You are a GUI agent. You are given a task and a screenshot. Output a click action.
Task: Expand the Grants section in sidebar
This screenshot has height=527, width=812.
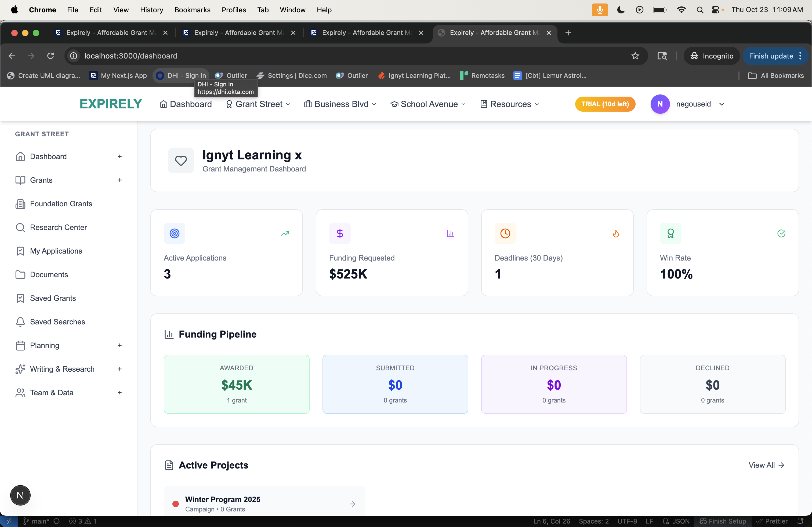(119, 180)
